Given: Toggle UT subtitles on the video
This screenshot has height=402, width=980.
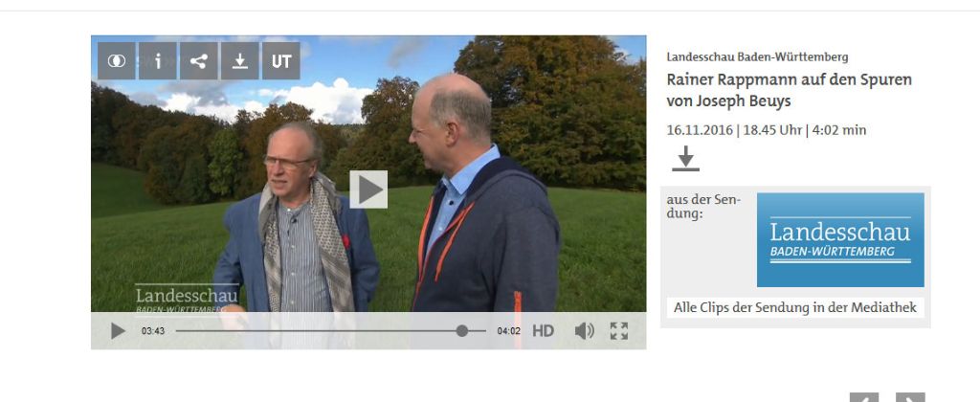Looking at the screenshot, I should pos(281,60).
